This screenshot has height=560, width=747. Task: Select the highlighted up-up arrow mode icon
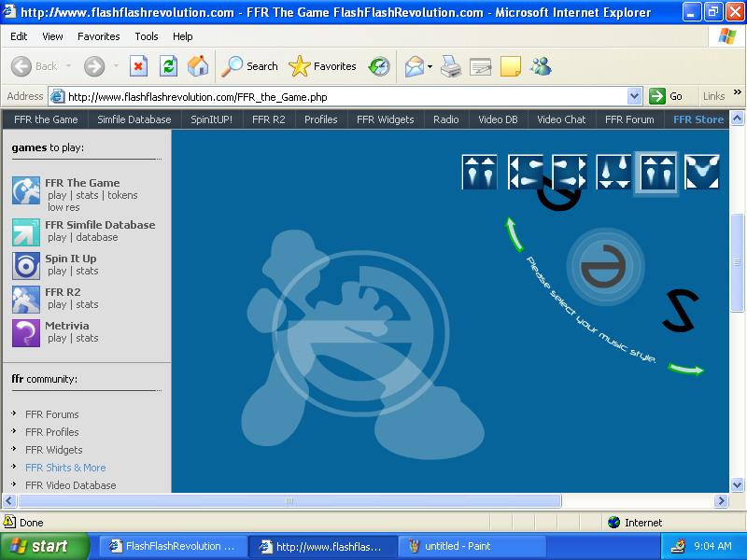coord(658,172)
